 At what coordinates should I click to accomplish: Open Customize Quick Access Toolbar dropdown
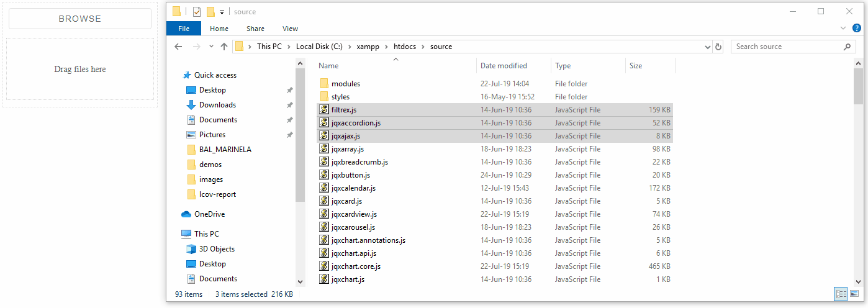point(222,12)
